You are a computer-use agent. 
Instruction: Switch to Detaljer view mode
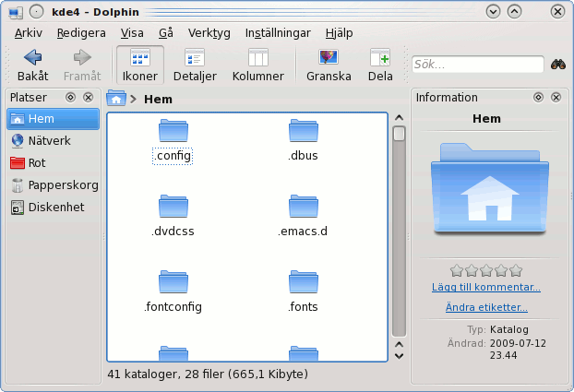(x=194, y=65)
